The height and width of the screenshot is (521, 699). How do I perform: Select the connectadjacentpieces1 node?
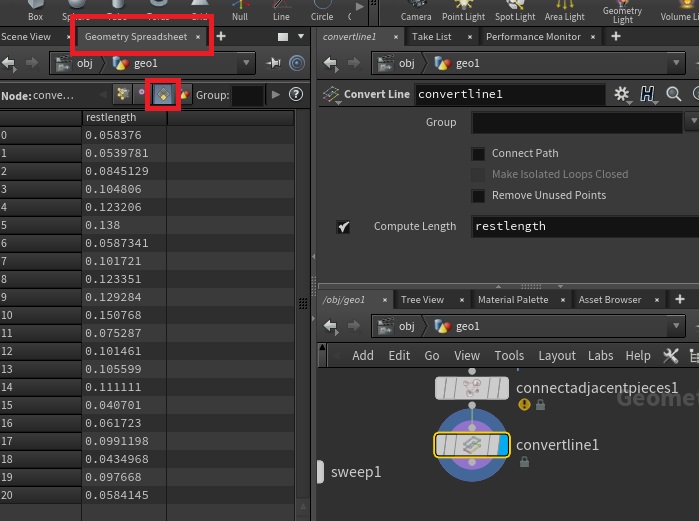click(472, 388)
